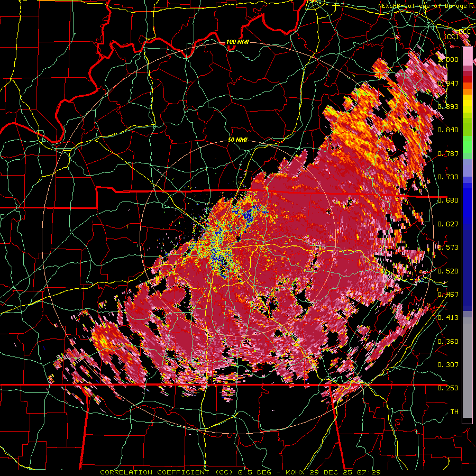The image size is (476, 476).
Task: Click the 0.947 scale value
Action: [448, 83]
